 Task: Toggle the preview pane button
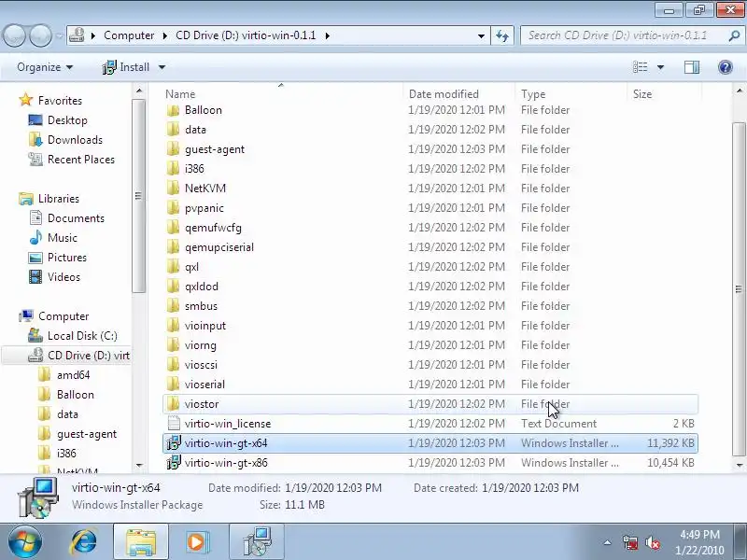tap(692, 67)
